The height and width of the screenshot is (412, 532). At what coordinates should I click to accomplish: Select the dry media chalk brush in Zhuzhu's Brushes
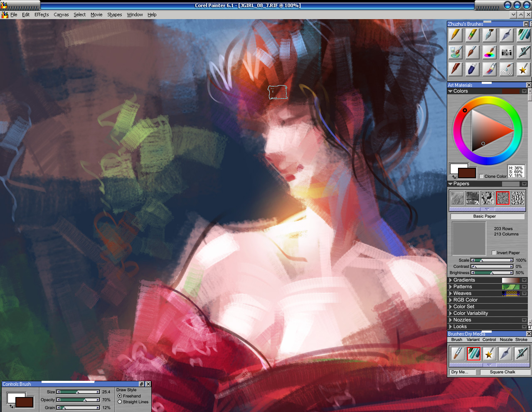pyautogui.click(x=523, y=35)
